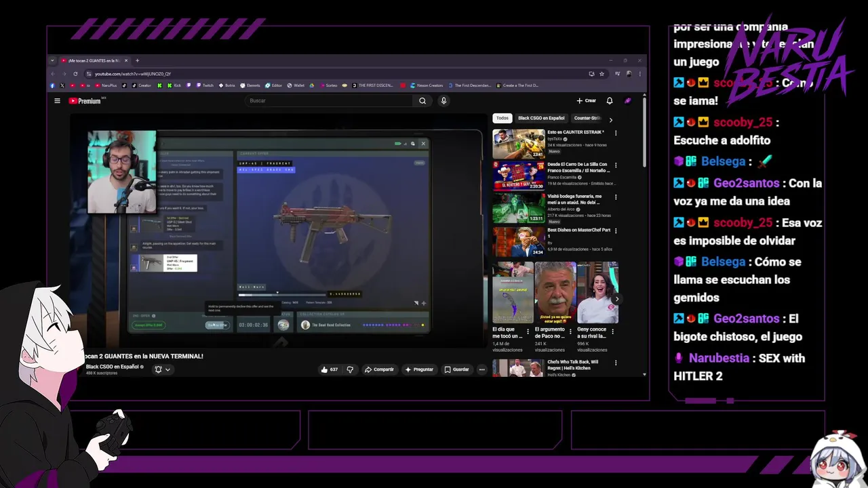The width and height of the screenshot is (868, 488).
Task: Click the YouTube page scrollbar
Action: 644,134
